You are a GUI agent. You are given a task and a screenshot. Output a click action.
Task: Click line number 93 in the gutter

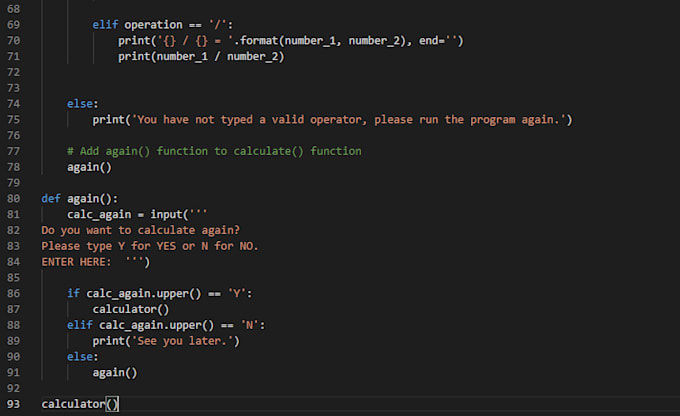(x=13, y=404)
